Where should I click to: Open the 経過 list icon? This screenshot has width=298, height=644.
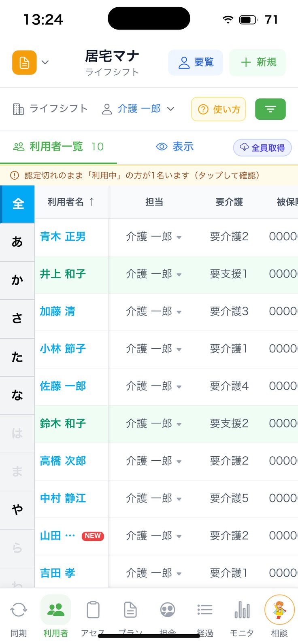coord(205,610)
